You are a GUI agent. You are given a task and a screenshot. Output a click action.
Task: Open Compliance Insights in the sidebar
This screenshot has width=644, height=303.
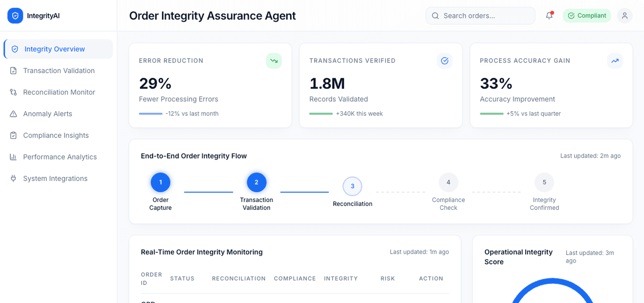[x=59, y=135]
